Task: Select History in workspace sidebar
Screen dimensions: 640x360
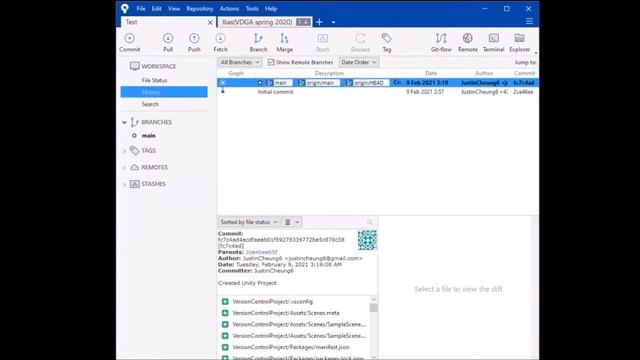Action: click(164, 92)
